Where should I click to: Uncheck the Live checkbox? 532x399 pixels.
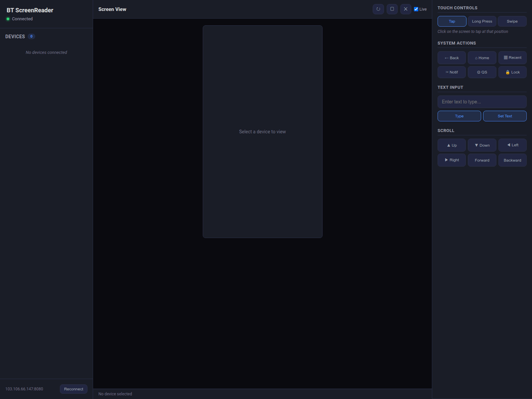pyautogui.click(x=416, y=9)
